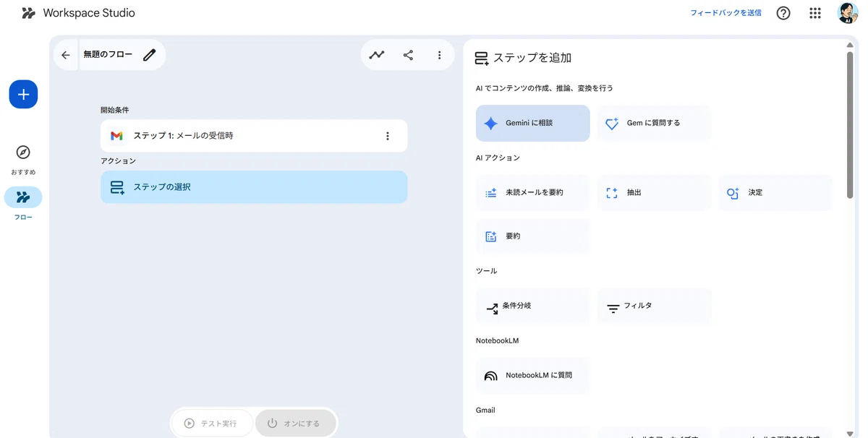Open the account profile avatar

point(847,13)
